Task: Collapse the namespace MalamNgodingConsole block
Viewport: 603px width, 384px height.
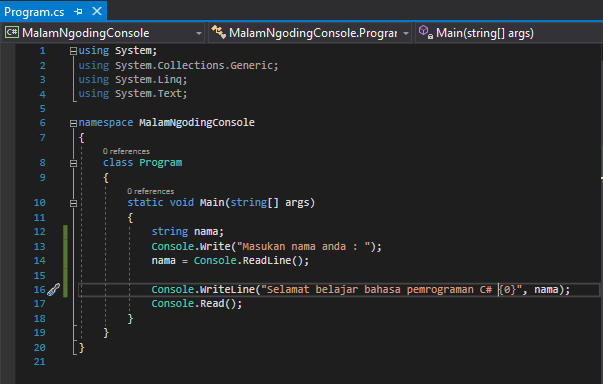Action: click(x=73, y=123)
